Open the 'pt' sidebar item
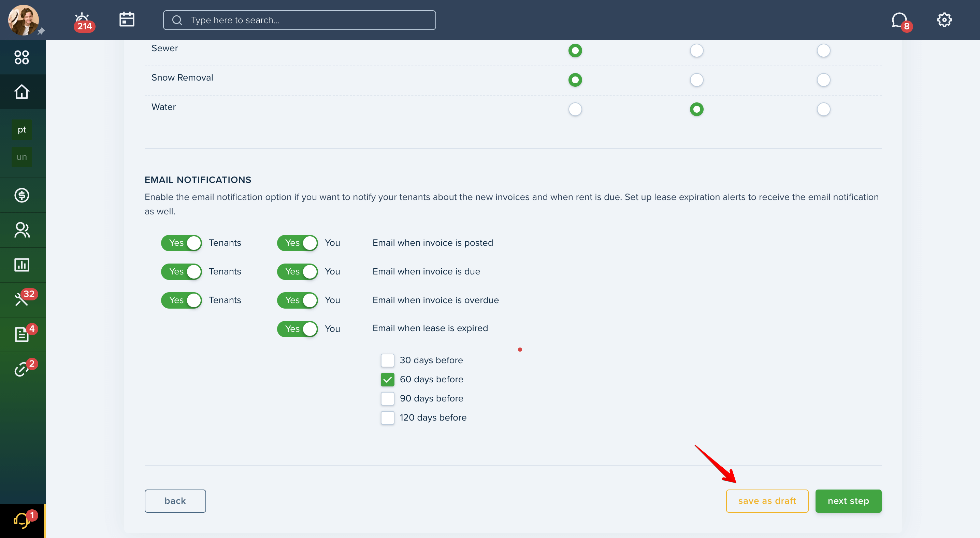Viewport: 980px width, 538px height. 22,130
